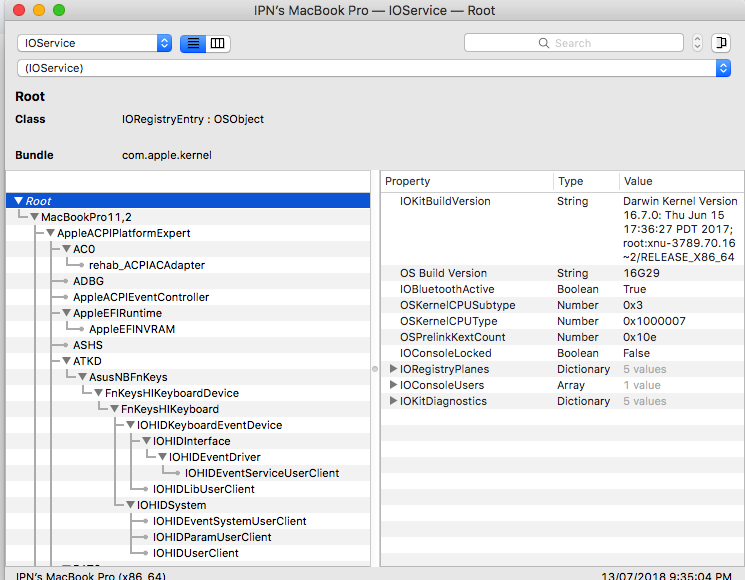The image size is (745, 580).
Task: Click the 16G29 build value
Action: point(641,273)
